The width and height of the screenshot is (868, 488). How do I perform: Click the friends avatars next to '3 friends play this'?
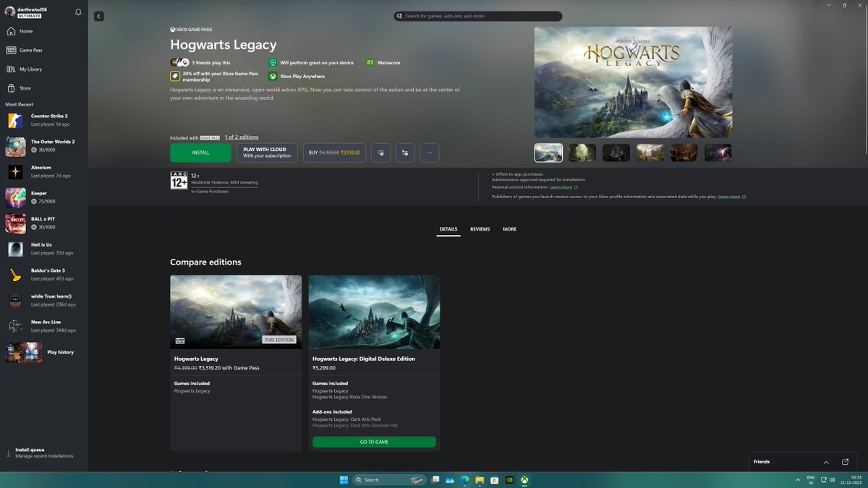click(x=179, y=63)
